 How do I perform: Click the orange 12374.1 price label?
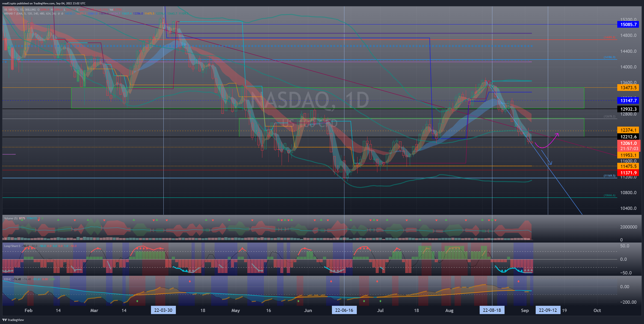628,130
